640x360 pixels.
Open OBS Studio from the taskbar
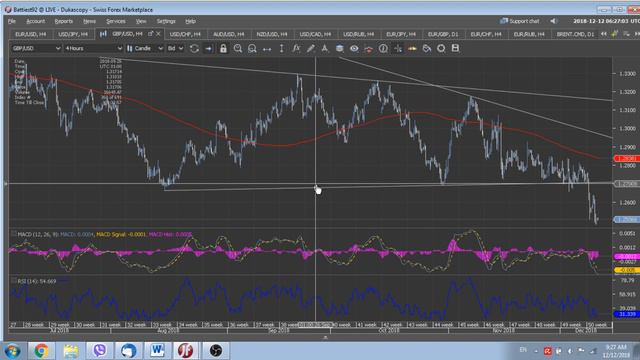(216, 351)
